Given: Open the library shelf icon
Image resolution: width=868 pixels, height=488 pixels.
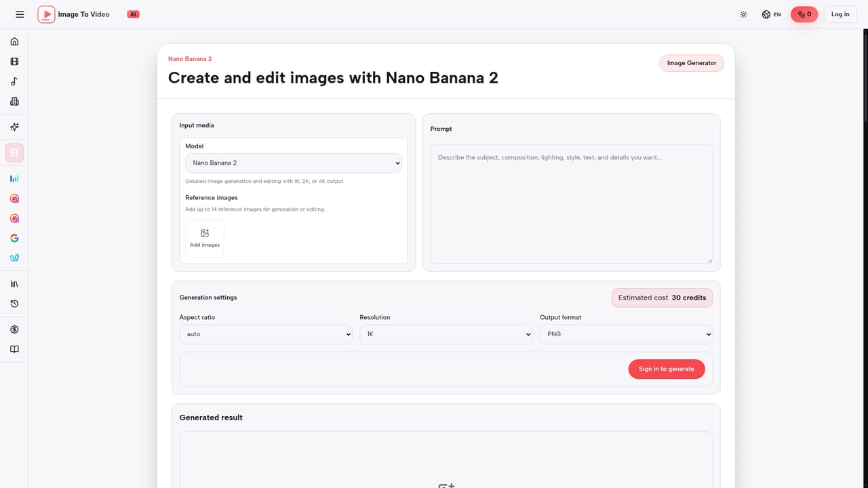Looking at the screenshot, I should pyautogui.click(x=14, y=284).
